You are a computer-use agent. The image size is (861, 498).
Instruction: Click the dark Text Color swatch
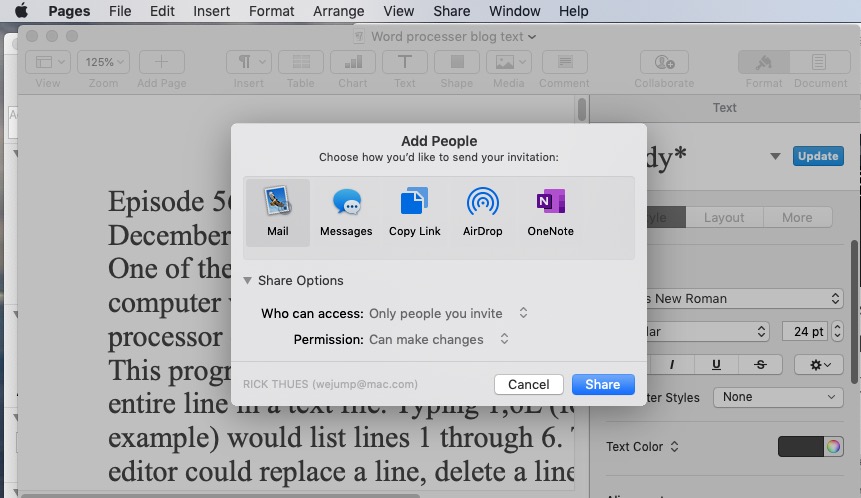[801, 446]
